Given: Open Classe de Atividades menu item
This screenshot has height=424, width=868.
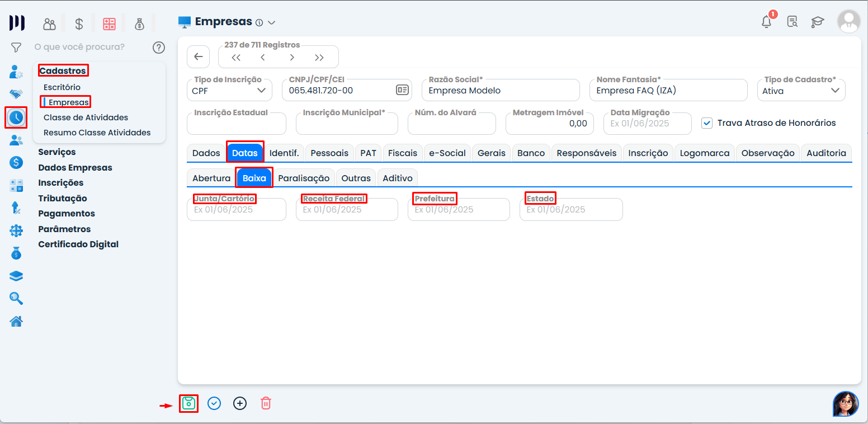Looking at the screenshot, I should 86,117.
